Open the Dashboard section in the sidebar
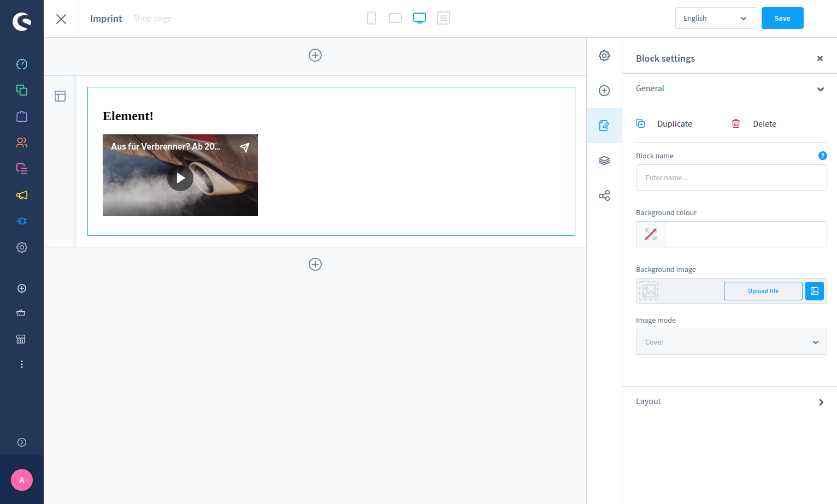 coord(22,64)
